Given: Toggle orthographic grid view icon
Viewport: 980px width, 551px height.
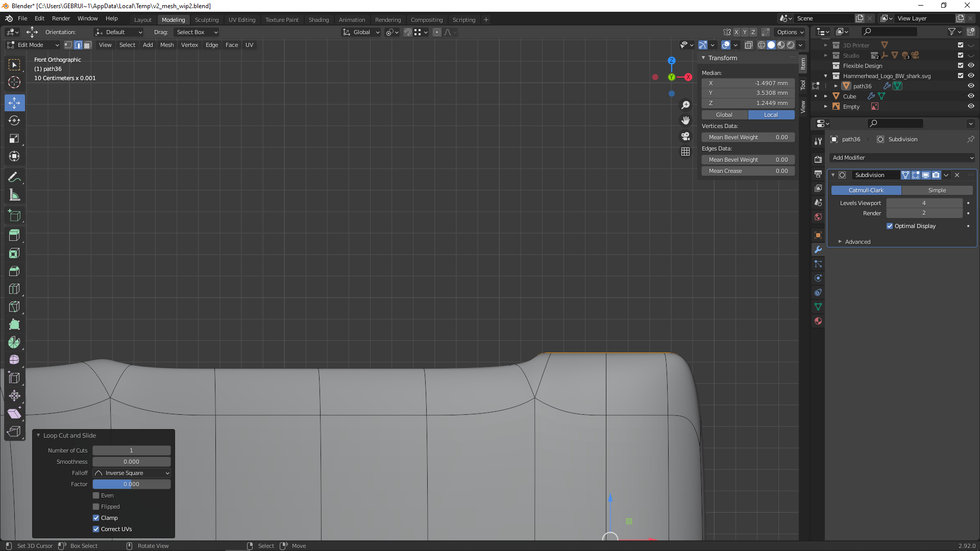Looking at the screenshot, I should point(685,152).
